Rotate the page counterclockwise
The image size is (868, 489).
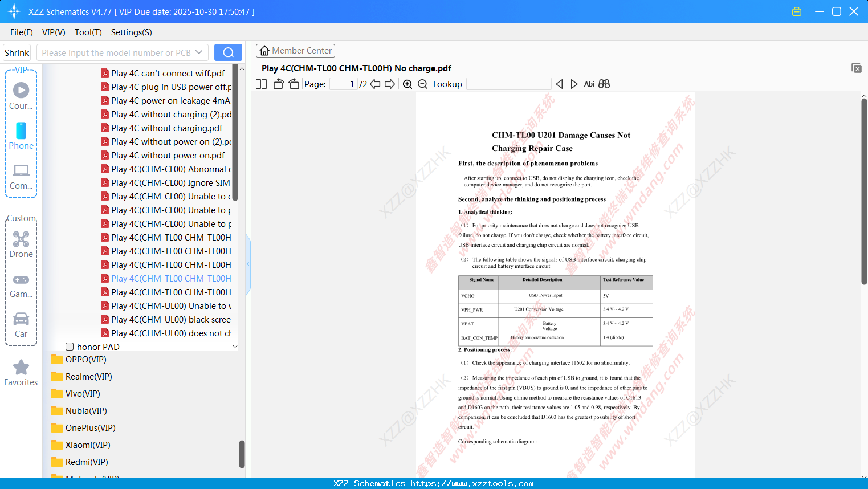tap(278, 84)
